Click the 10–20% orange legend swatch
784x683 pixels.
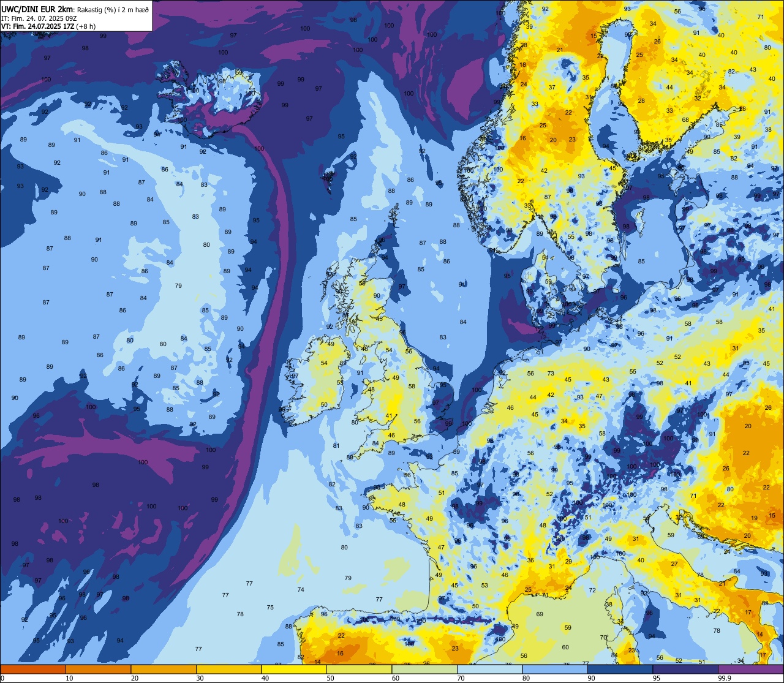click(98, 669)
